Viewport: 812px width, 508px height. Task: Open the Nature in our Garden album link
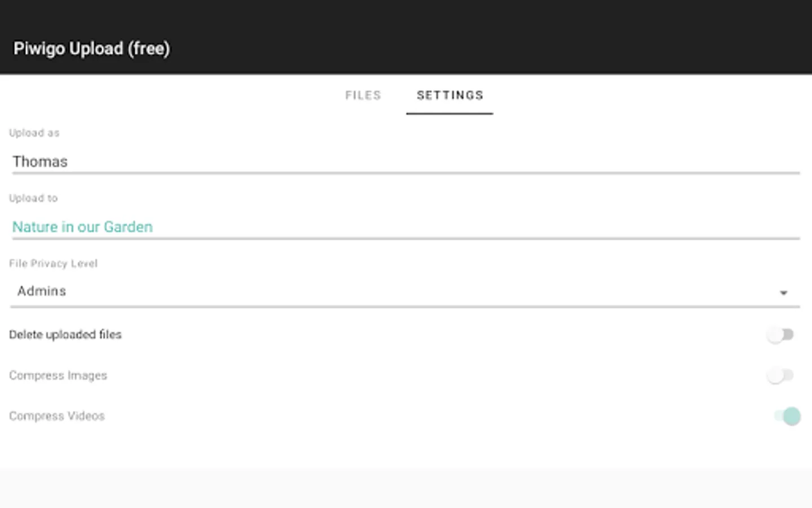[82, 227]
